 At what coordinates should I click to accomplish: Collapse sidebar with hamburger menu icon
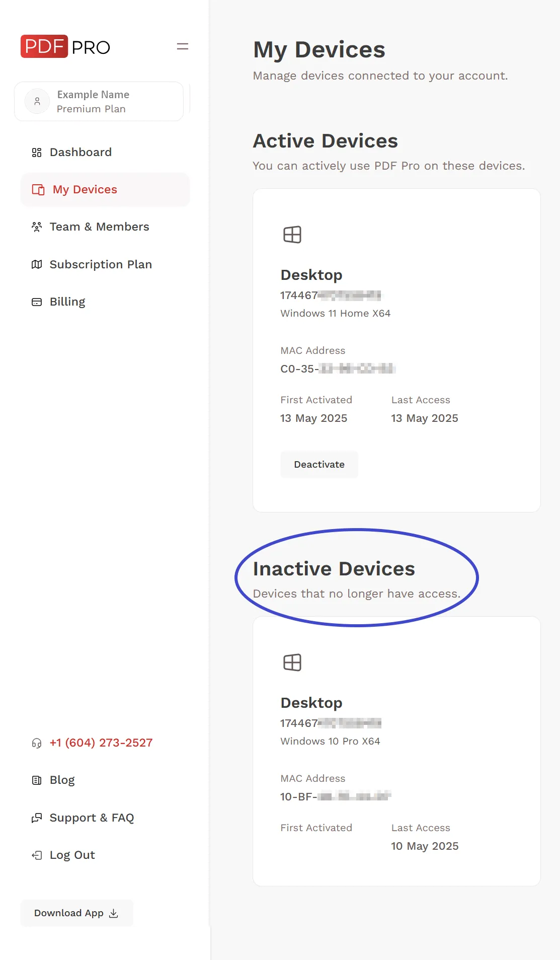click(x=183, y=46)
